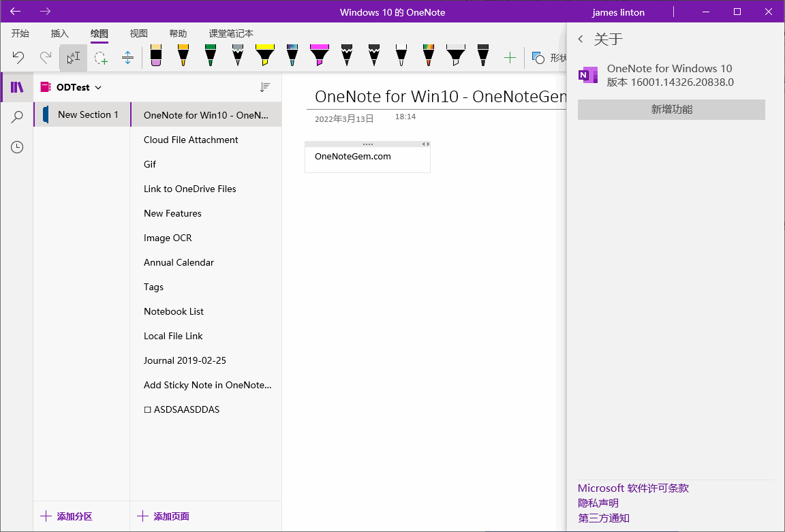Select the galaxy-ink pen
This screenshot has height=532, width=785.
click(292, 55)
